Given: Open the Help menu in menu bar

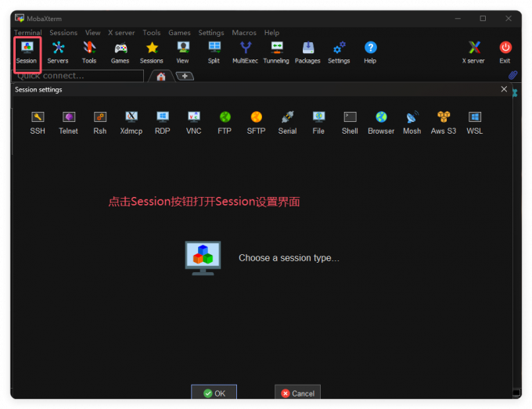Looking at the screenshot, I should (271, 33).
